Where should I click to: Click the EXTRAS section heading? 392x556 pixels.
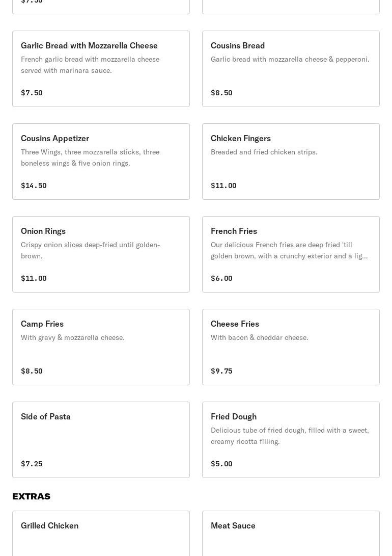coord(31,496)
